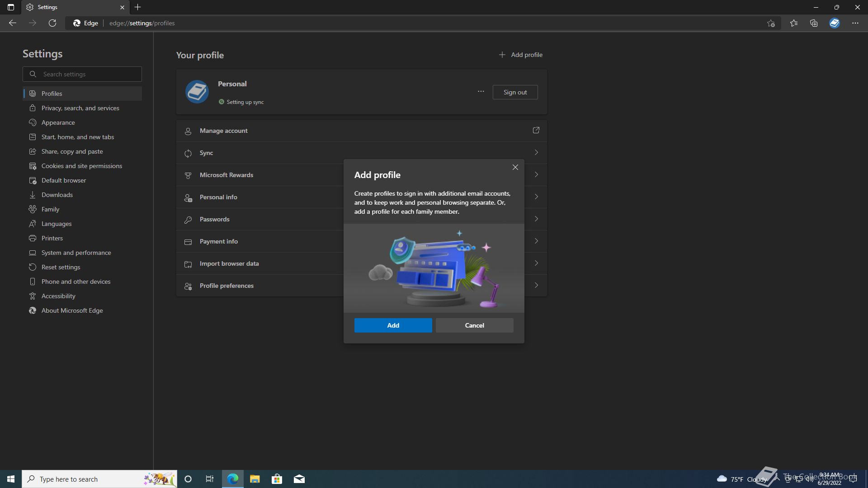Select Profiles in settings sidebar
Image resolution: width=868 pixels, height=488 pixels.
[82, 94]
